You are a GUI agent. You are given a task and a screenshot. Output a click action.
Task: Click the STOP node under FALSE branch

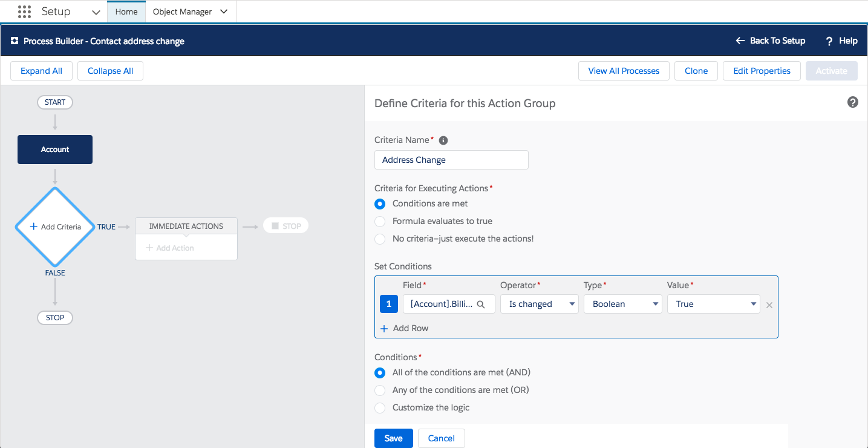[55, 318]
